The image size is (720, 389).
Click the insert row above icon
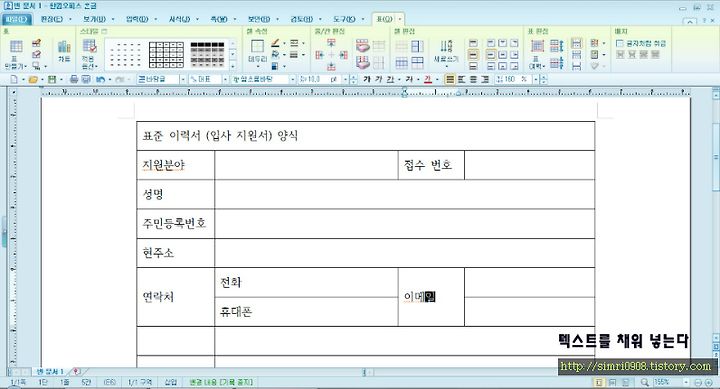(331, 43)
